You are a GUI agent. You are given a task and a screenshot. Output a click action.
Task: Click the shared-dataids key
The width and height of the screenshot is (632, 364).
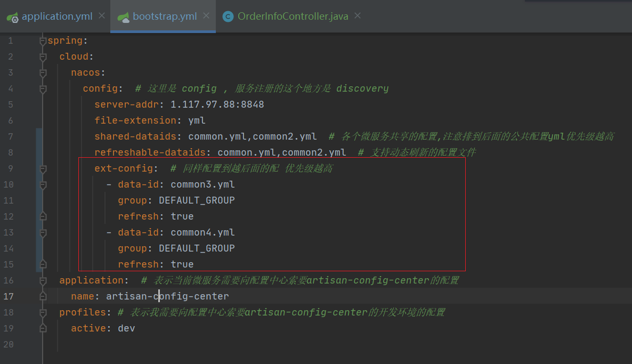click(x=135, y=136)
